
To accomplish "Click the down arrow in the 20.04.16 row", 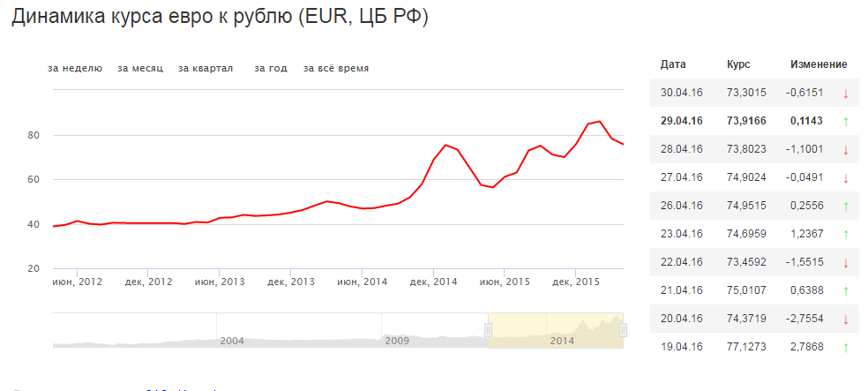I will [x=844, y=319].
